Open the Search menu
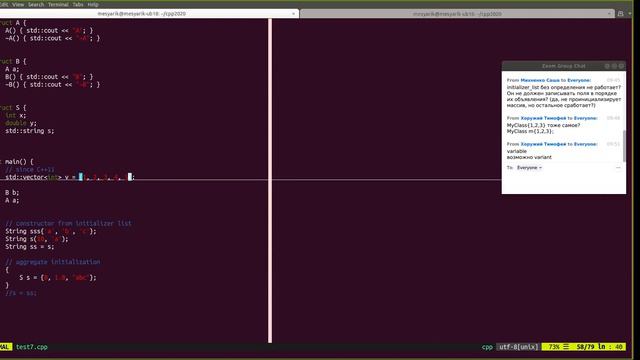The height and width of the screenshot is (360, 640). click(x=36, y=4)
